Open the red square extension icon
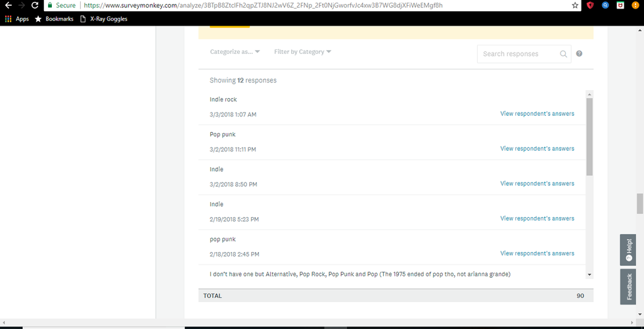The width and height of the screenshot is (644, 329). 620,5
